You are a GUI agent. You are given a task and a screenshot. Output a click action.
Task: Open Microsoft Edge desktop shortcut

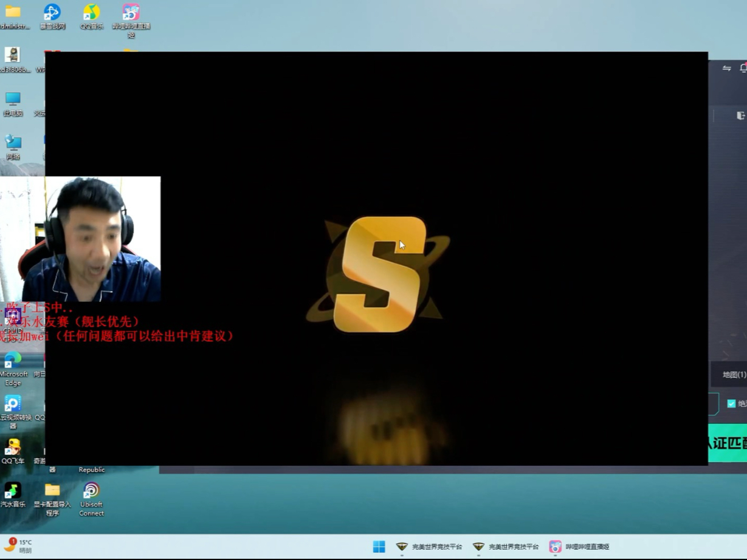tap(13, 369)
